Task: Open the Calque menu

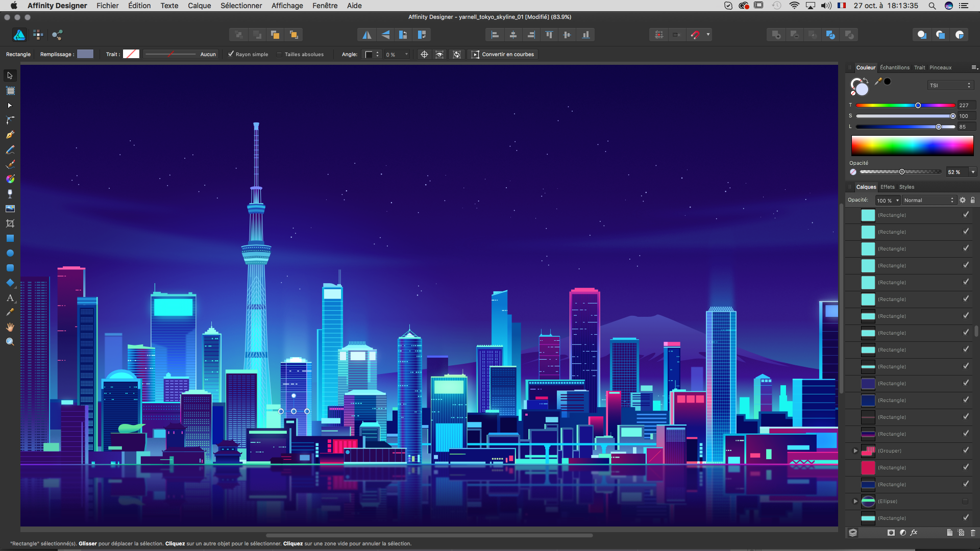Action: point(199,6)
